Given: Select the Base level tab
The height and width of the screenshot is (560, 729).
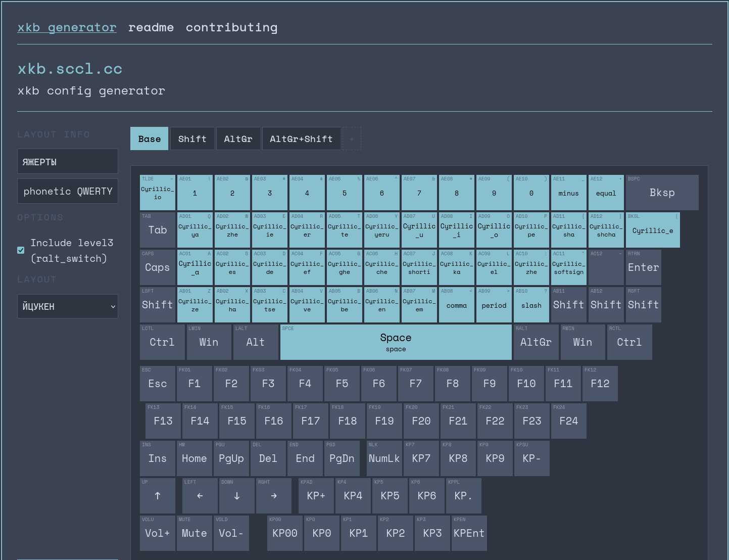Looking at the screenshot, I should [x=150, y=138].
